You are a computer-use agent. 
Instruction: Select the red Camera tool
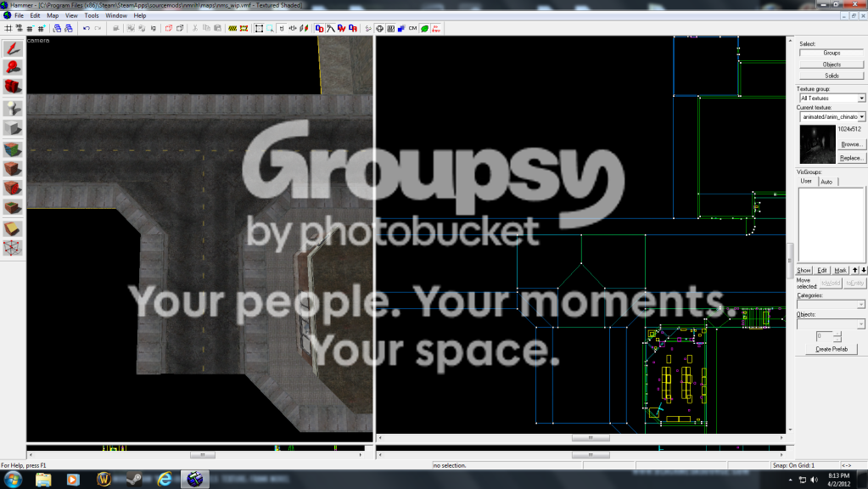[x=13, y=87]
